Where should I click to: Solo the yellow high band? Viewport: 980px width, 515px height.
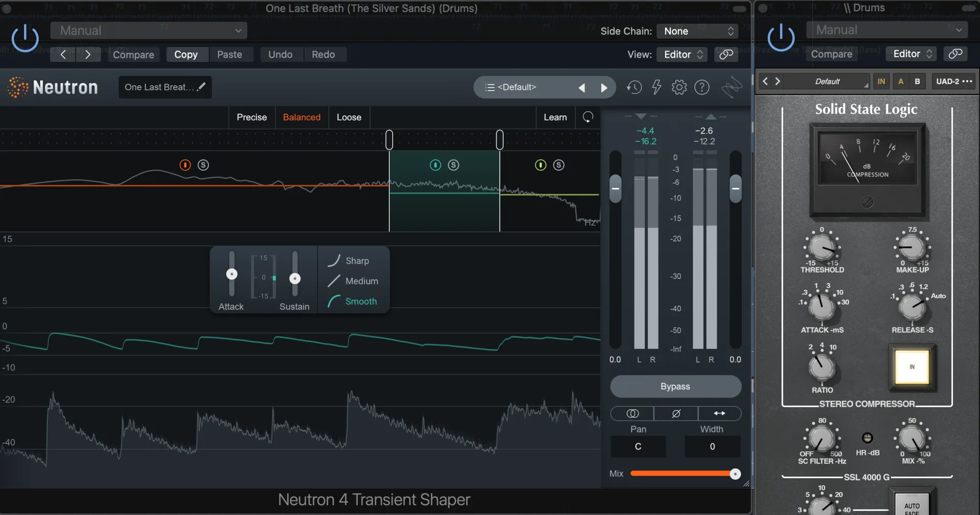(559, 165)
